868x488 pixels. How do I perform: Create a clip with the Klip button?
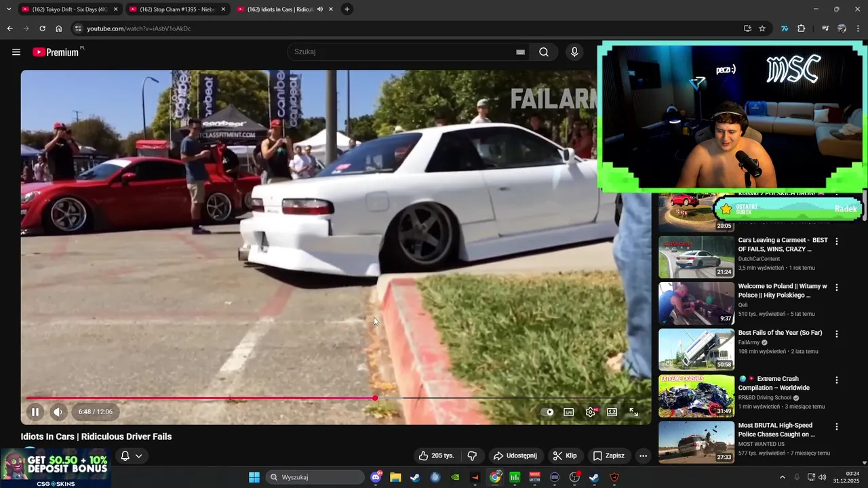pyautogui.click(x=565, y=455)
